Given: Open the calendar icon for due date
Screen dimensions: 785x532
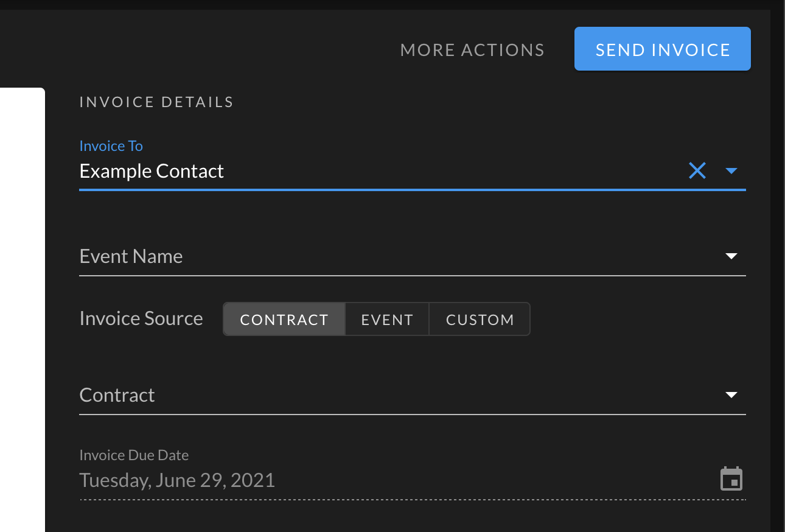Looking at the screenshot, I should coord(731,479).
